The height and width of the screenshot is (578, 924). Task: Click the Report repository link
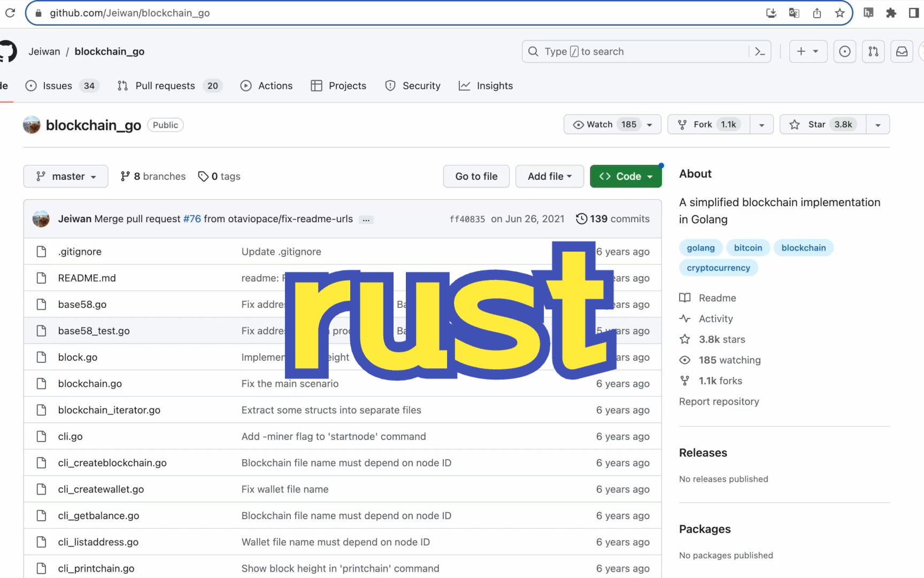pyautogui.click(x=719, y=401)
